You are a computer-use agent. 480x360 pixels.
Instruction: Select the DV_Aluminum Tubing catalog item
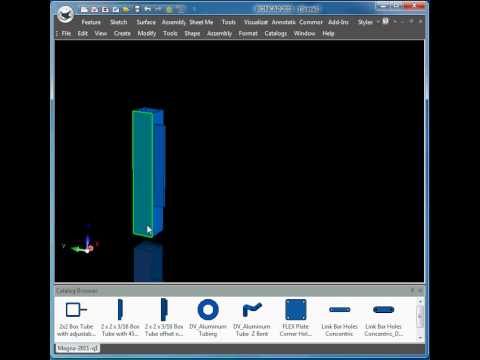coord(208,318)
